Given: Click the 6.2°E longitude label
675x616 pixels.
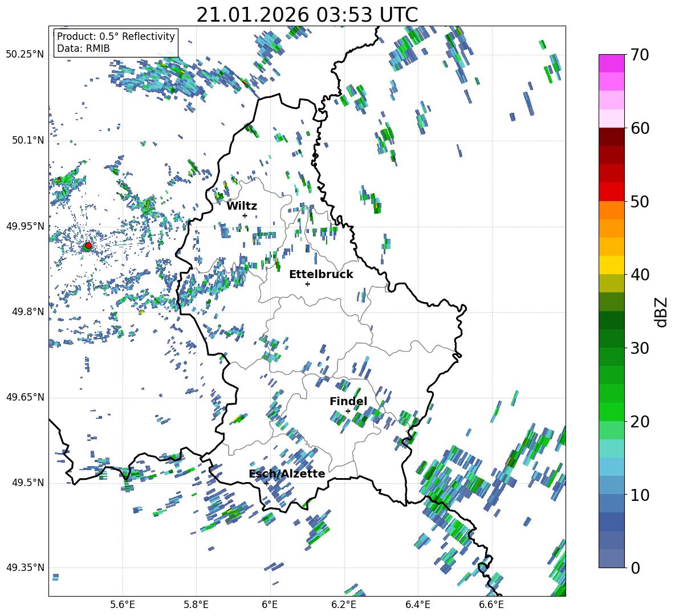Looking at the screenshot, I should [344, 605].
